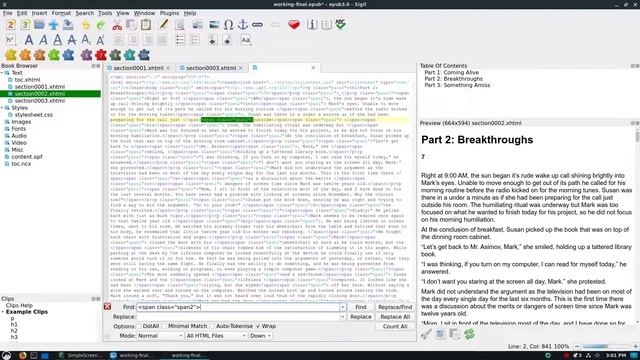Enable the DotAll option checkbox

139,326
